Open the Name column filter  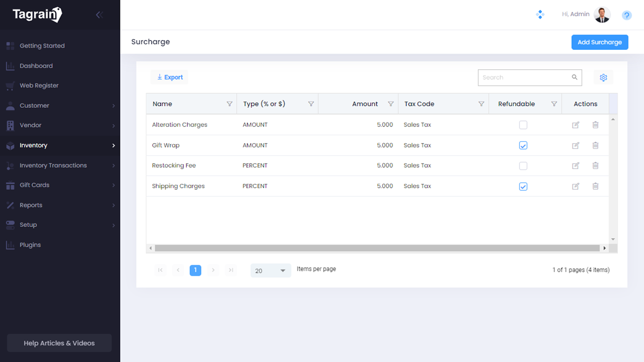coord(229,104)
